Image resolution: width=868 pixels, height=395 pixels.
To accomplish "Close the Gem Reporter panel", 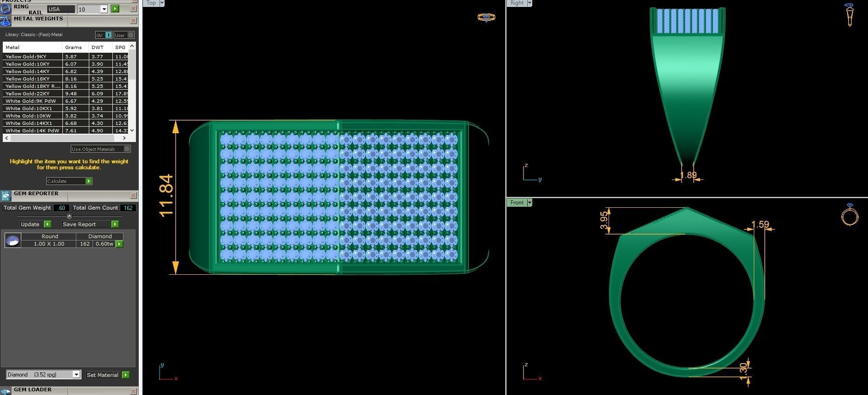I will click(133, 196).
